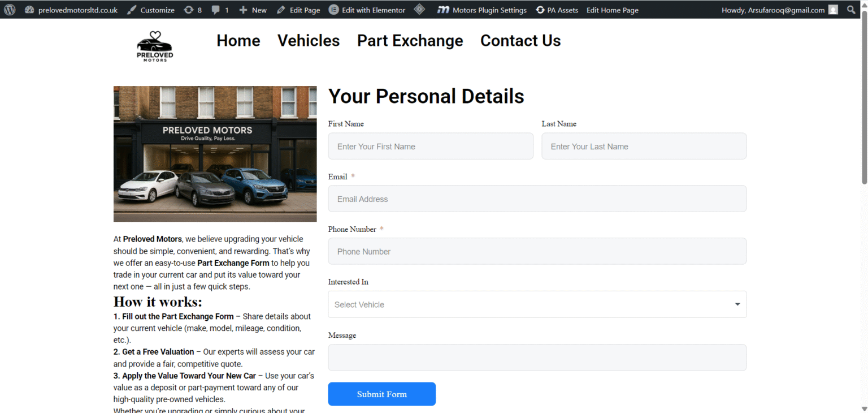
Task: Click the Motors plugin M icon
Action: (444, 9)
